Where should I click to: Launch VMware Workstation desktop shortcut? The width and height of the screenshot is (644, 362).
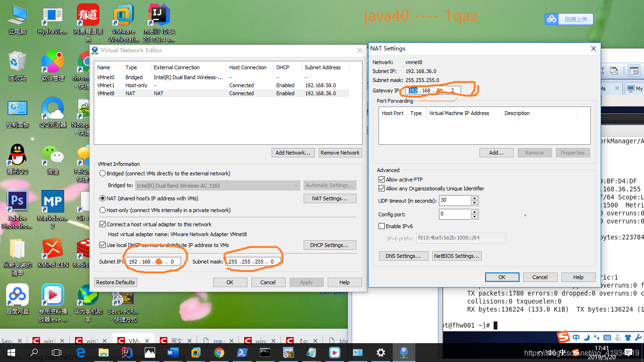click(124, 23)
